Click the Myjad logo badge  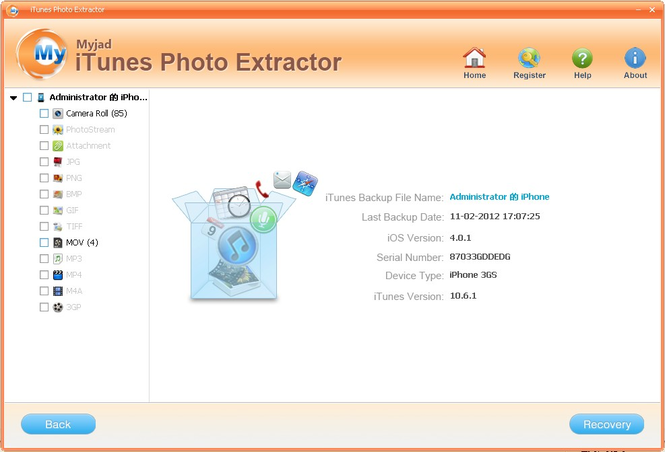(x=42, y=54)
